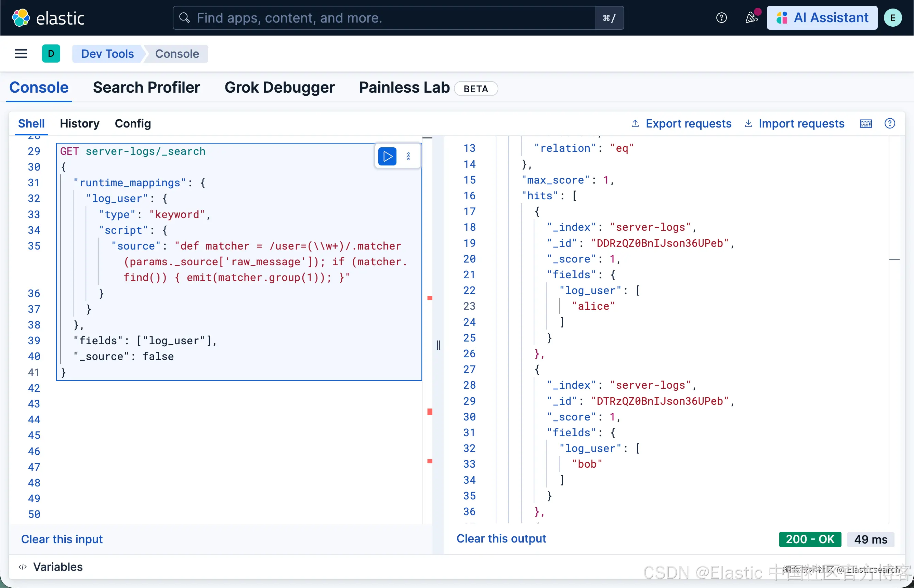
Task: Switch to the History tab
Action: tap(79, 124)
